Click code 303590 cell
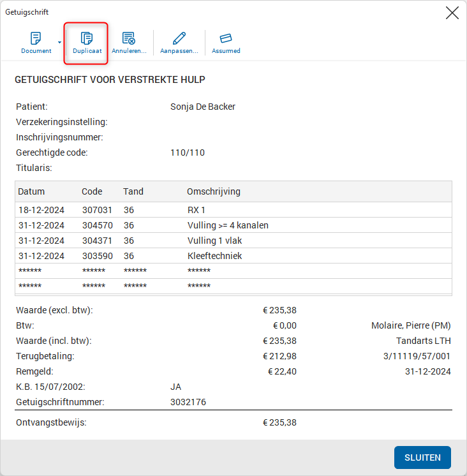The image size is (467, 476). [x=98, y=256]
